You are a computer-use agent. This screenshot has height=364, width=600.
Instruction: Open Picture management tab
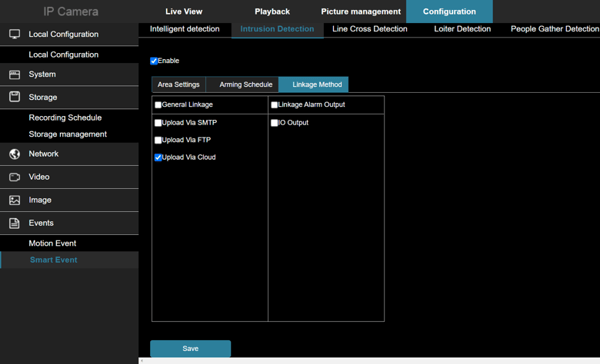pos(361,11)
